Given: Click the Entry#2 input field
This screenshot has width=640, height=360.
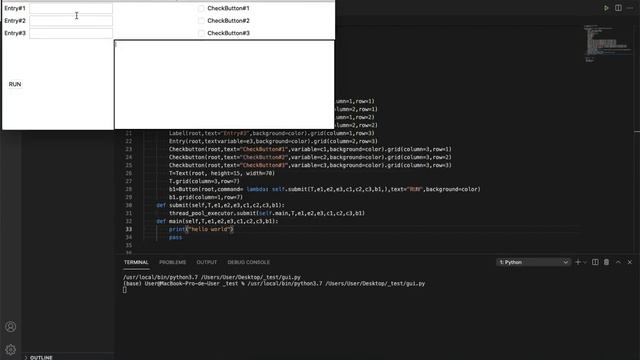Looking at the screenshot, I should (71, 21).
